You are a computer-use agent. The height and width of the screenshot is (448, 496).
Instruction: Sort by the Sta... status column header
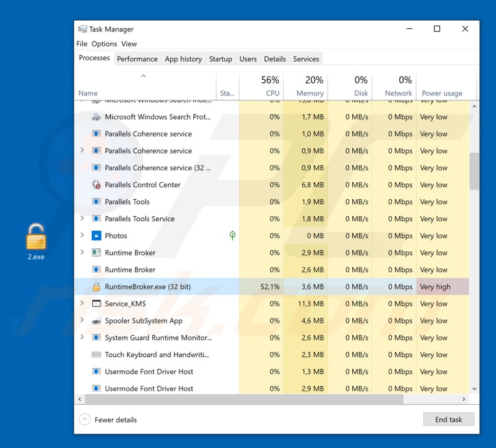pyautogui.click(x=228, y=87)
